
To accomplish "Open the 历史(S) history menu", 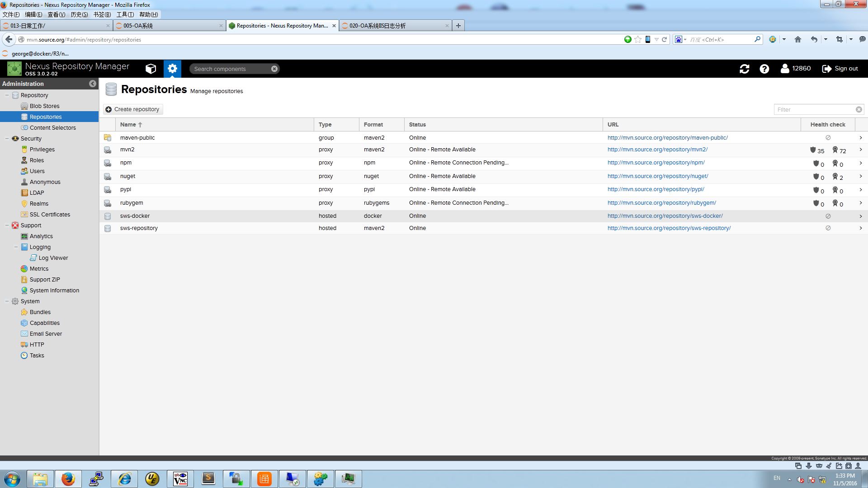I will 79,14.
